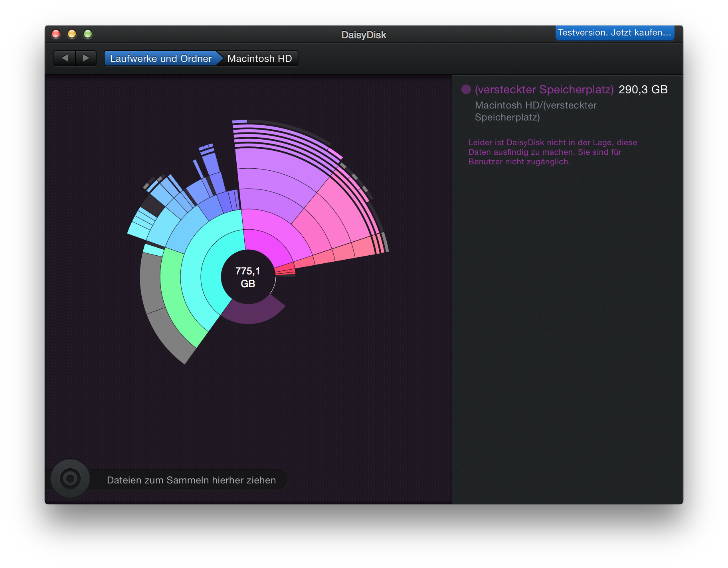Click the purple dot beside versteckter Speicherplatz
The width and height of the screenshot is (728, 568).
(x=466, y=89)
